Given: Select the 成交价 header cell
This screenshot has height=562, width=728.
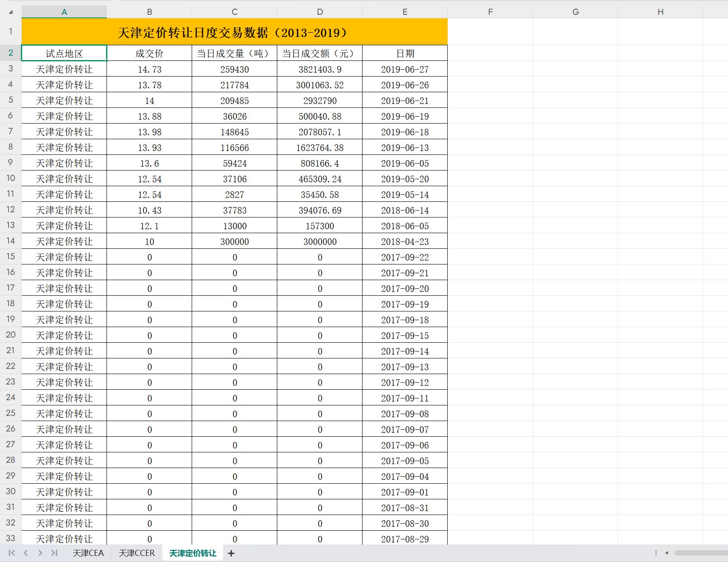Looking at the screenshot, I should tap(150, 53).
